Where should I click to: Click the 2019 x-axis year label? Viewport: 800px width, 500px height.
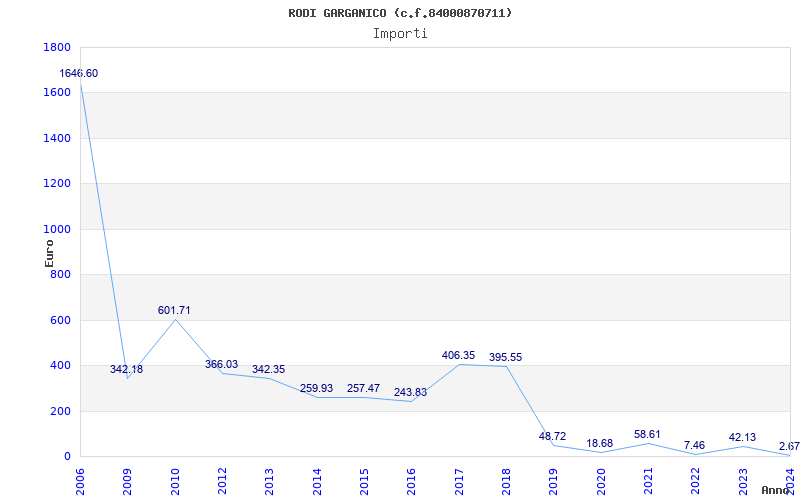553,482
